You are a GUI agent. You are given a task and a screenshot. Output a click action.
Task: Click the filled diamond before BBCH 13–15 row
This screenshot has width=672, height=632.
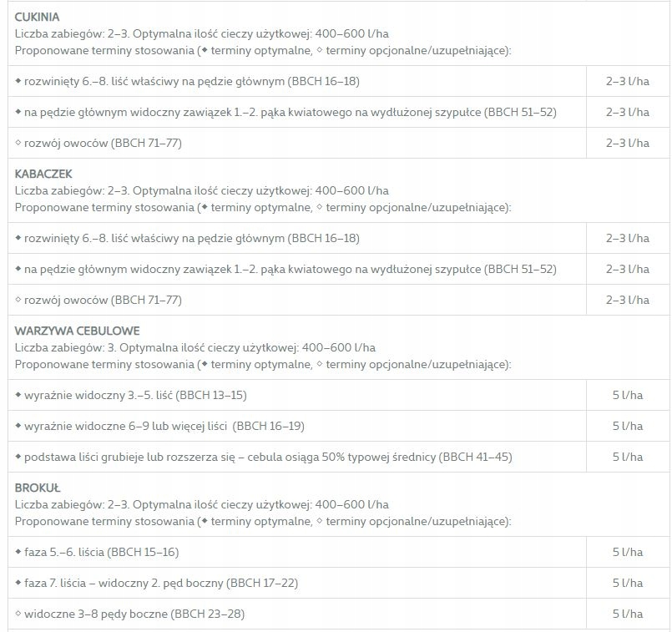pos(18,394)
